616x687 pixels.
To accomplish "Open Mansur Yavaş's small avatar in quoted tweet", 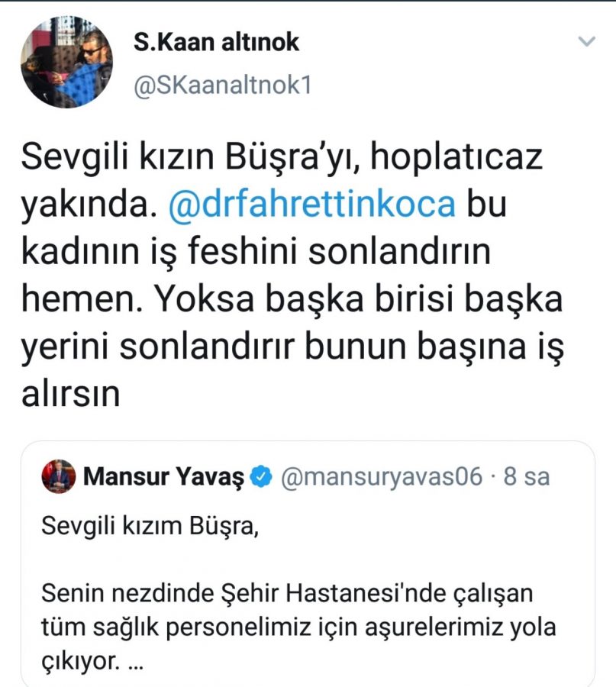I will tap(59, 476).
